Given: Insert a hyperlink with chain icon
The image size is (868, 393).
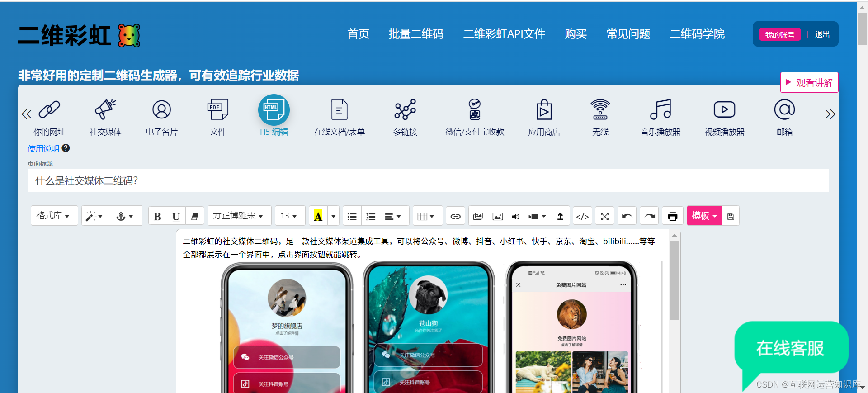Looking at the screenshot, I should [x=456, y=216].
